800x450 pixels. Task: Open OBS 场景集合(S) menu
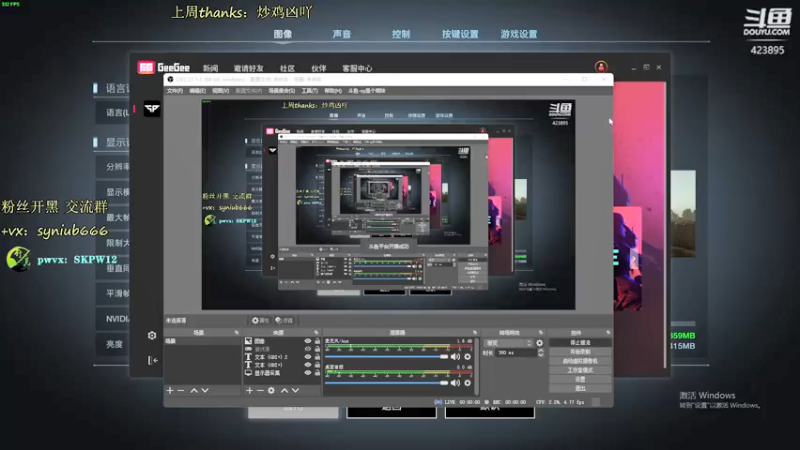[282, 91]
